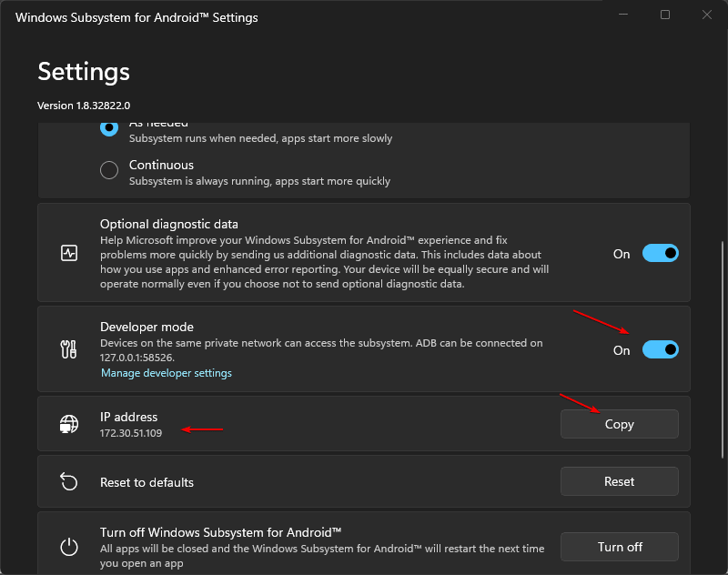Disable the Optional diagnostic data toggle
The image size is (728, 575).
coord(660,254)
